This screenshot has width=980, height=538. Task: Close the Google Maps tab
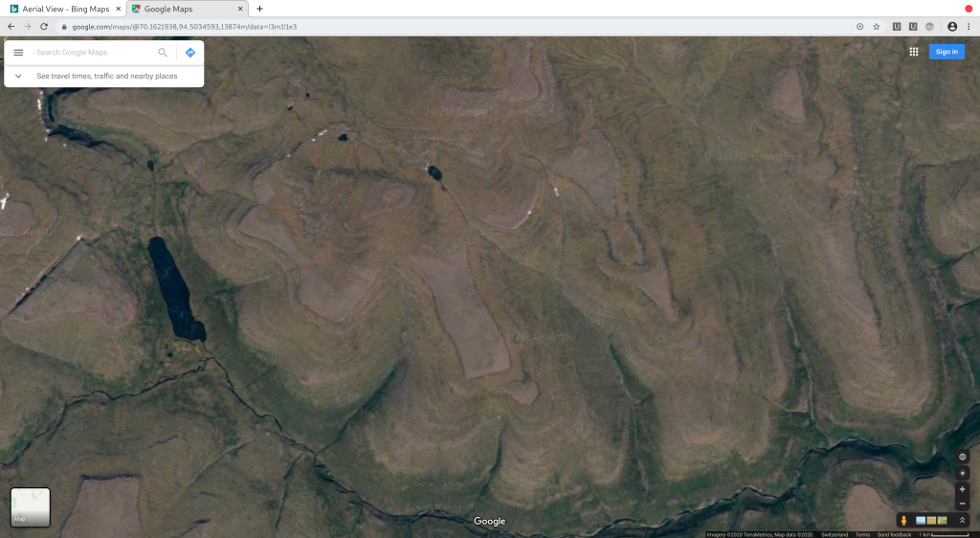click(x=240, y=9)
